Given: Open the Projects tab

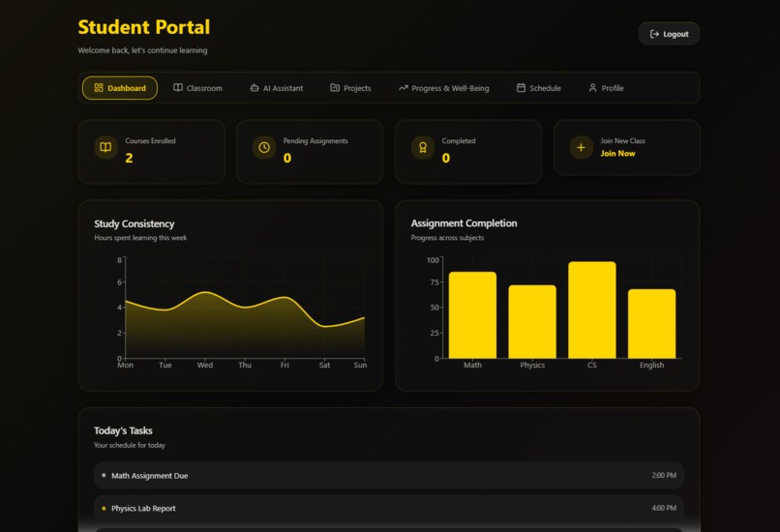Looking at the screenshot, I should point(350,88).
